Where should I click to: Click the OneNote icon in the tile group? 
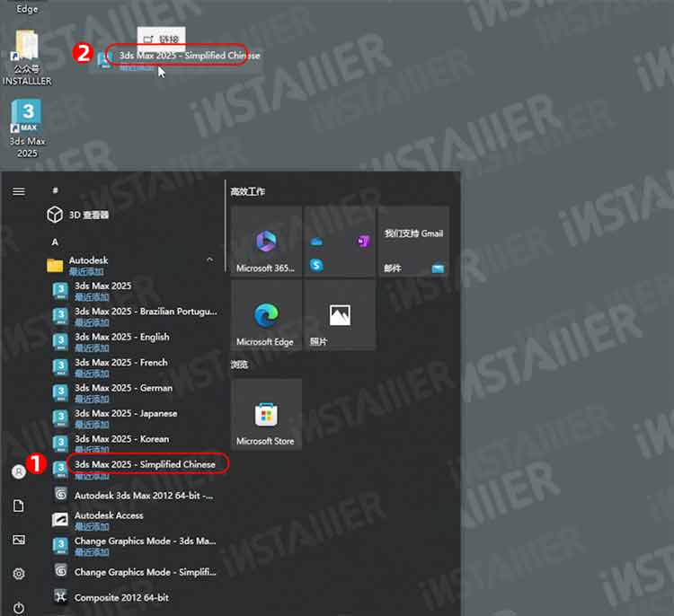[364, 242]
